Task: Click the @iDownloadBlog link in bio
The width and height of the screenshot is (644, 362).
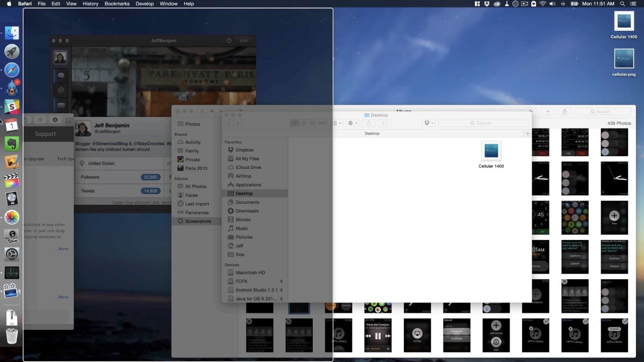Action: point(110,143)
